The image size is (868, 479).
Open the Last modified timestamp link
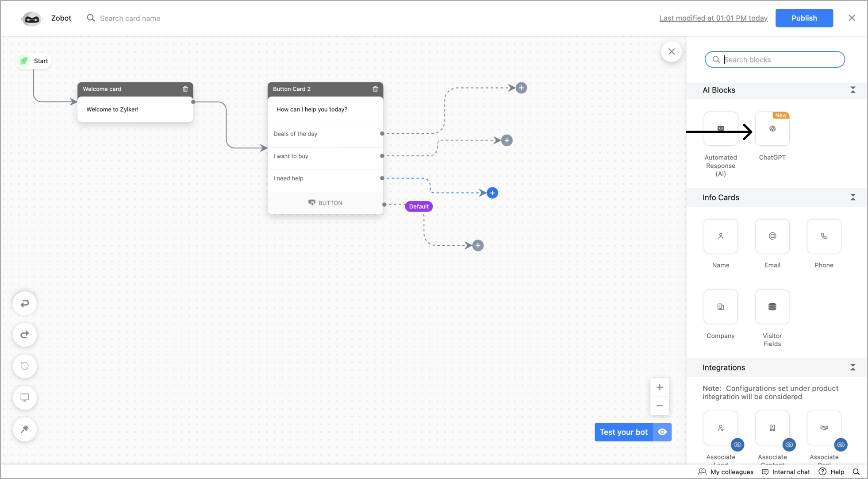point(713,18)
